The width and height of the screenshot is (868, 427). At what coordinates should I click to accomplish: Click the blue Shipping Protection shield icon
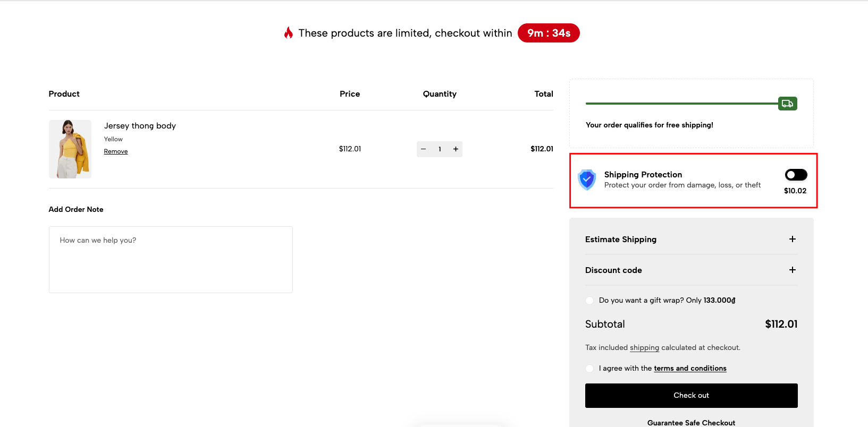[587, 180]
